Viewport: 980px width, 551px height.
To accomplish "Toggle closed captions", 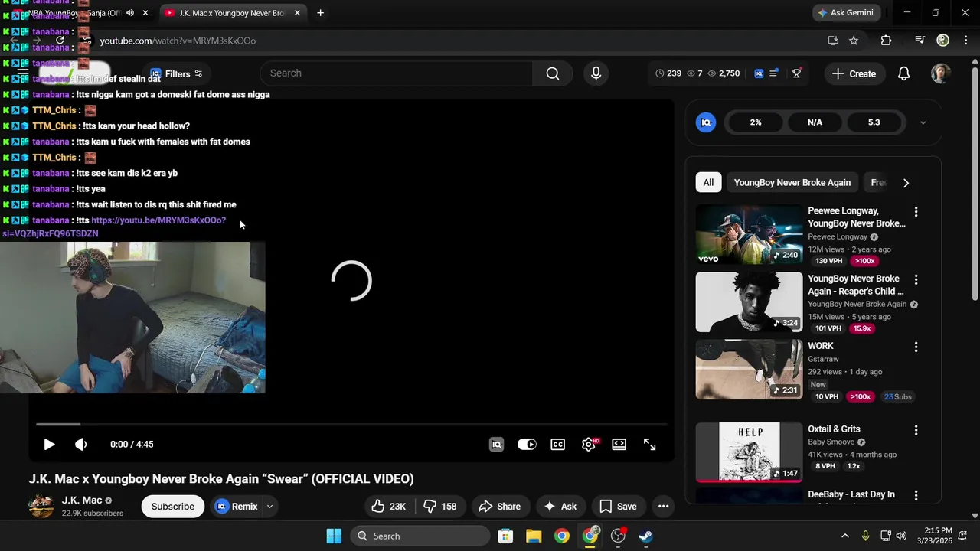I will 558,445.
